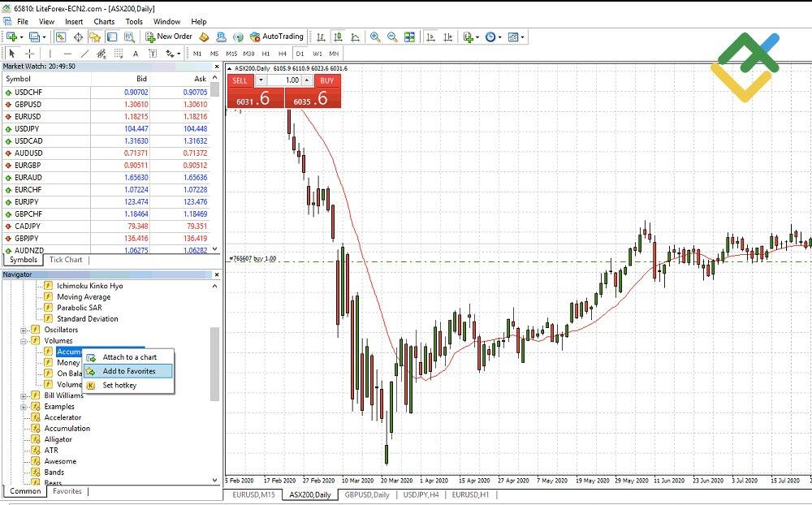This screenshot has height=505, width=812.
Task: Choose Add to Favorites from context menu
Action: click(x=127, y=370)
